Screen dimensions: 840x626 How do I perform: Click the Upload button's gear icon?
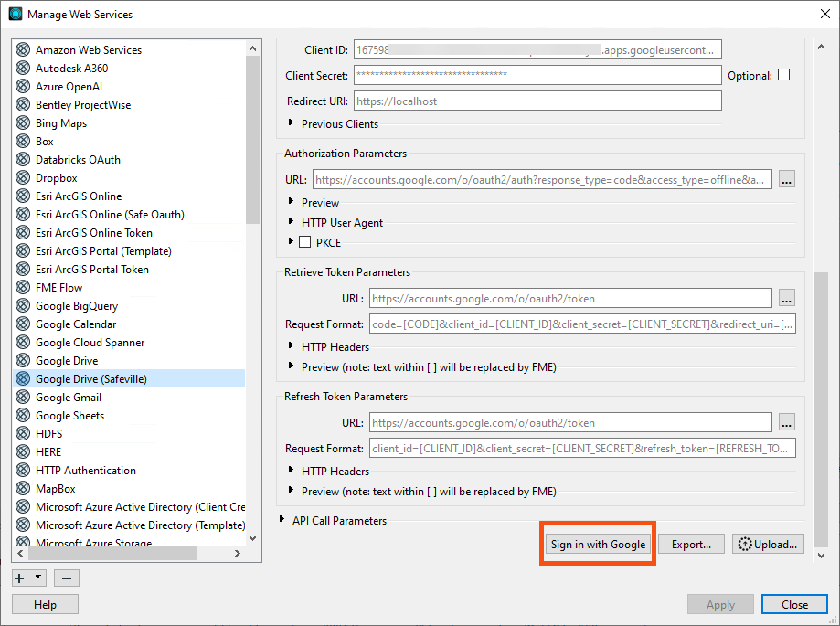[745, 544]
